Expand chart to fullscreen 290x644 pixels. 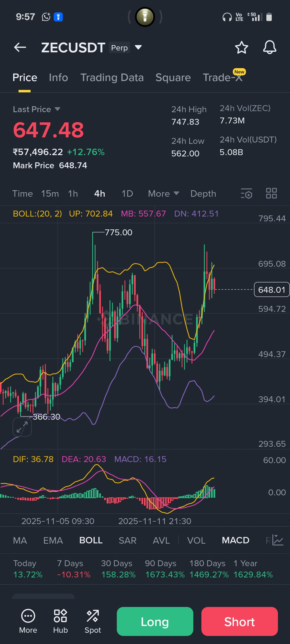pos(22,427)
